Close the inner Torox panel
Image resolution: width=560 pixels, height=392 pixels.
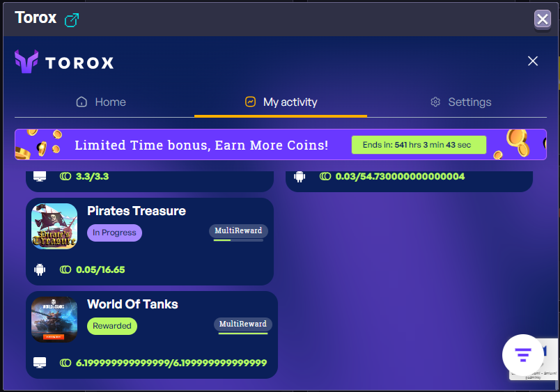[x=533, y=61]
